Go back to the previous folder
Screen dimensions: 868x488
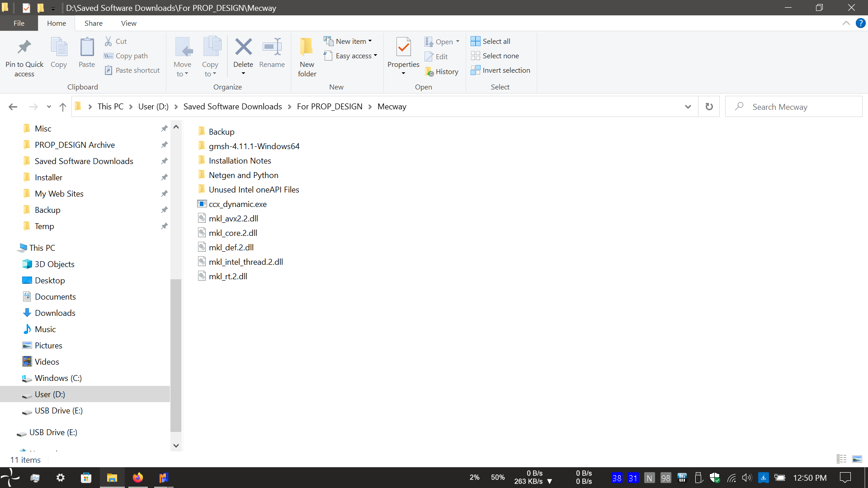(x=13, y=107)
